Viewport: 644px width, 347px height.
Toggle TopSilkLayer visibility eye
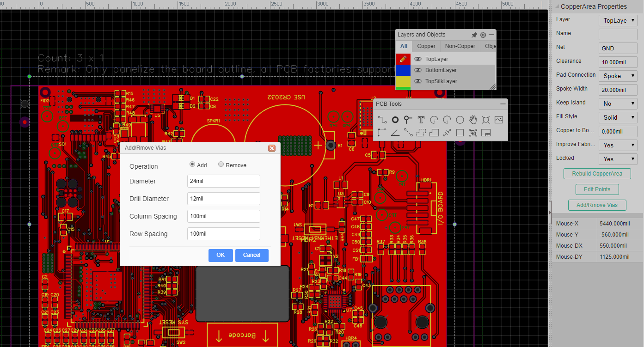click(x=418, y=81)
